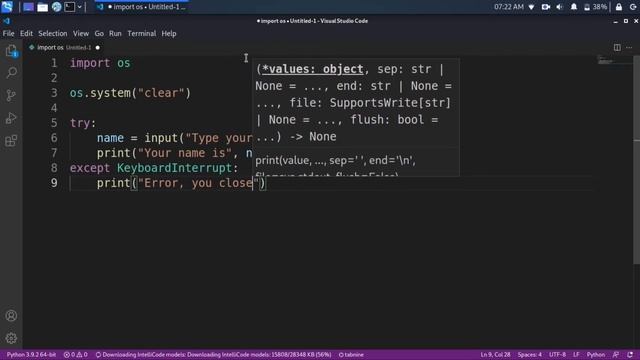The width and height of the screenshot is (640, 360).
Task: Click the screen recorder tray icon
Action: coord(545,7)
